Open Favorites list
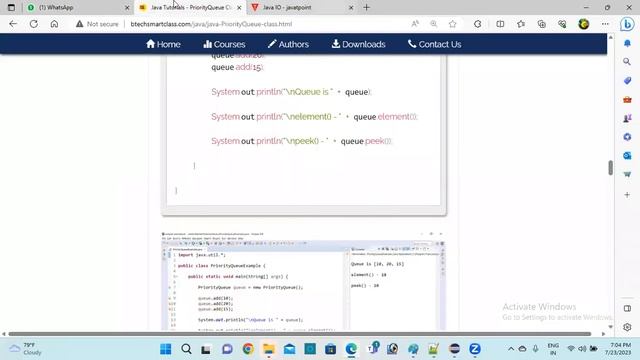This screenshot has height=360, width=640. pyautogui.click(x=521, y=24)
